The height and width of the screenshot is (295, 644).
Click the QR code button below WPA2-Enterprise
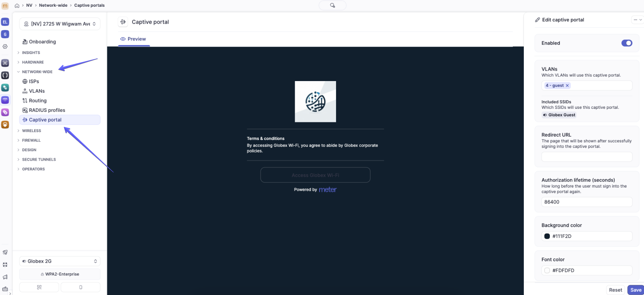tap(39, 287)
